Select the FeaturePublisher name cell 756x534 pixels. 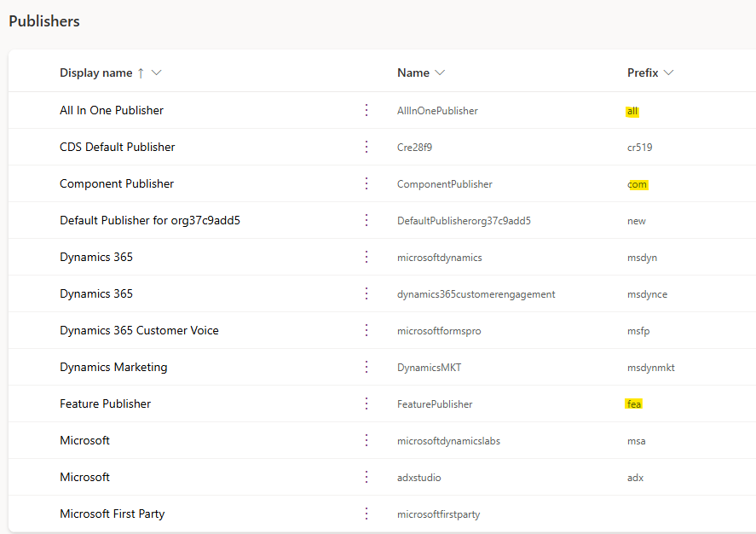click(x=435, y=404)
